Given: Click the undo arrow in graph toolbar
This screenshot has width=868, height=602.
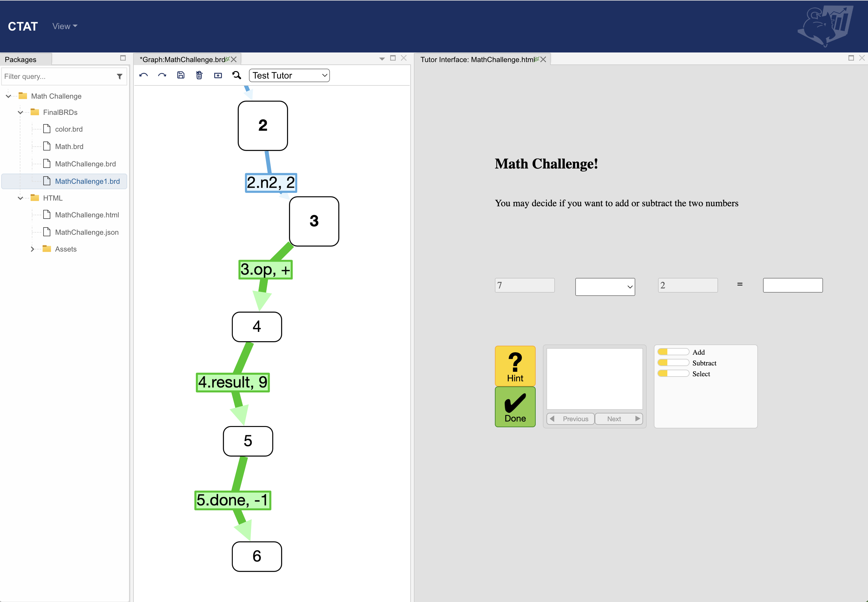Looking at the screenshot, I should click(143, 75).
